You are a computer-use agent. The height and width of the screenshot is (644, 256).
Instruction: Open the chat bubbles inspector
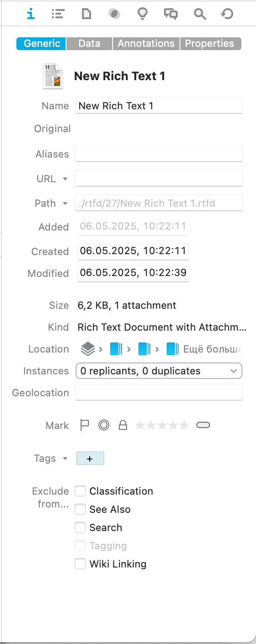[171, 14]
